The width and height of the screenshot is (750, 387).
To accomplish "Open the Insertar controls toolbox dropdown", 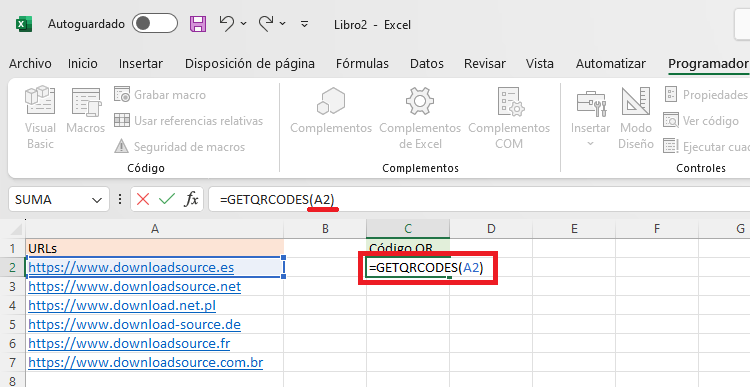I will [x=590, y=117].
